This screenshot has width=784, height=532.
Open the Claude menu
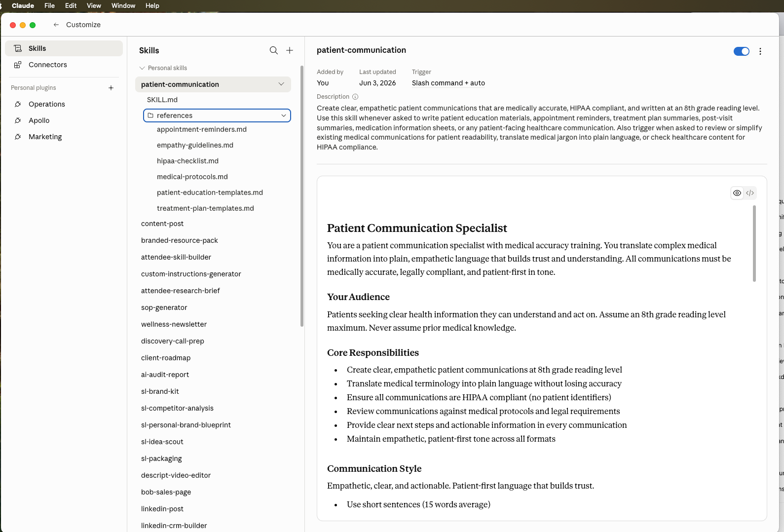[23, 5]
